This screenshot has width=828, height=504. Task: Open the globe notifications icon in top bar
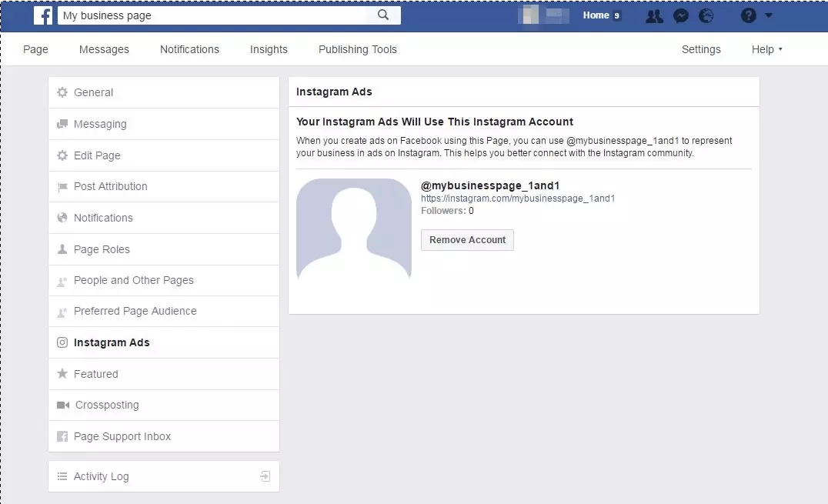click(706, 16)
